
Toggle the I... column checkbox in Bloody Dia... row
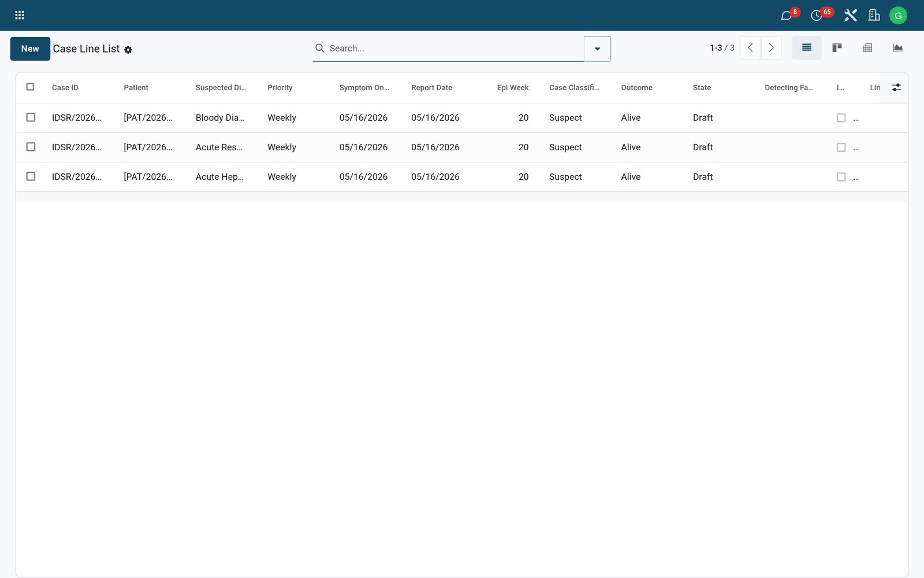841,118
